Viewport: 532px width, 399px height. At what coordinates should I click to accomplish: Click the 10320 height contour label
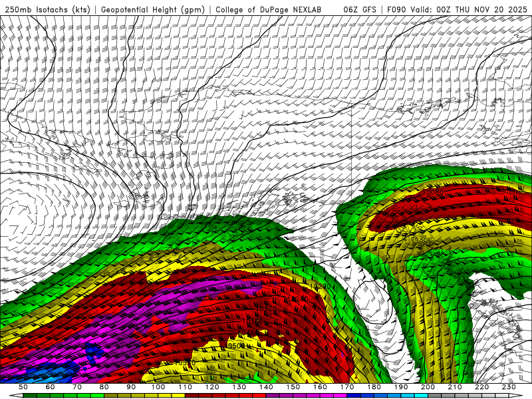point(266,309)
